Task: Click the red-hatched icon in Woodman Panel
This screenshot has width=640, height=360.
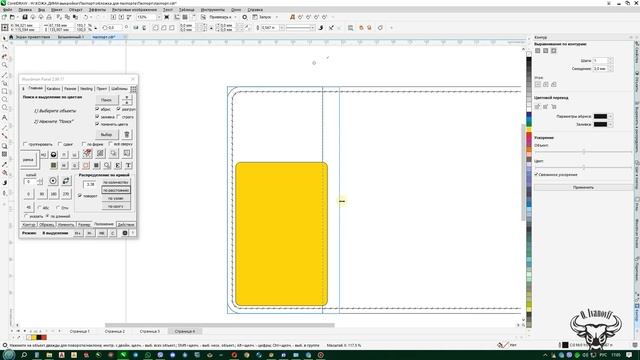Action: tap(87, 153)
